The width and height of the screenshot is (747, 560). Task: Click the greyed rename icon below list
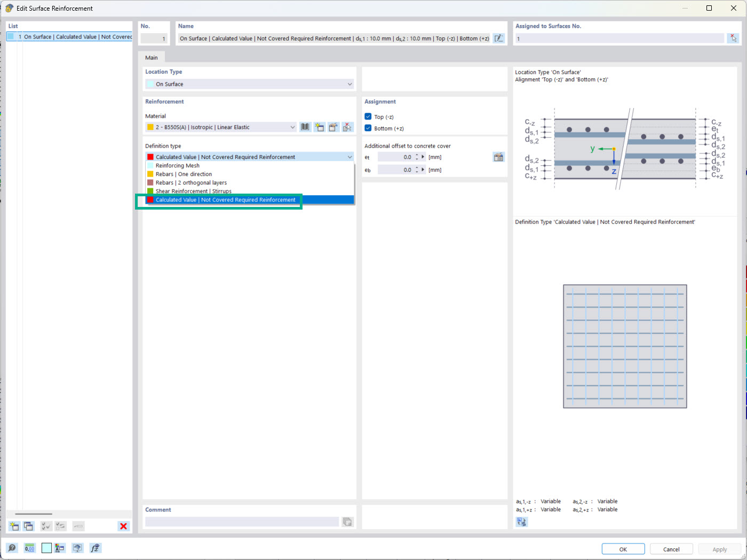click(78, 526)
